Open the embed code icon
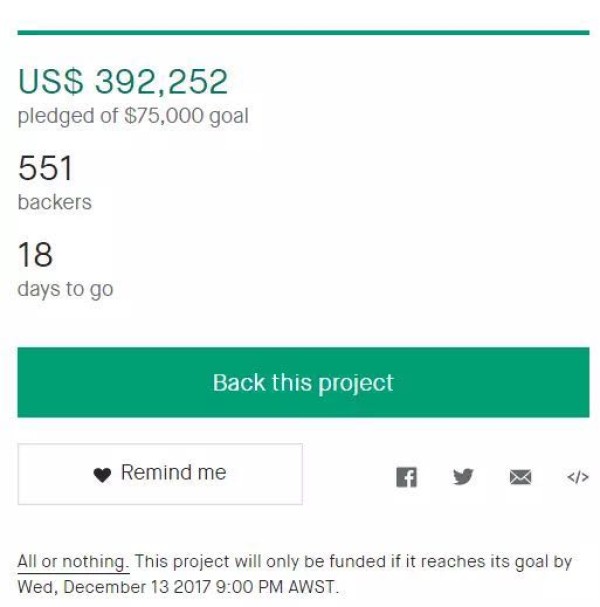The width and height of the screenshot is (600, 607). 578,477
